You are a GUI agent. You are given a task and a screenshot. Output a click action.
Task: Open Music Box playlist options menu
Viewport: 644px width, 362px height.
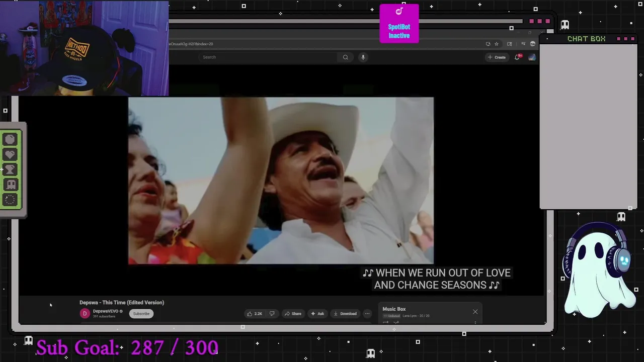(475, 322)
